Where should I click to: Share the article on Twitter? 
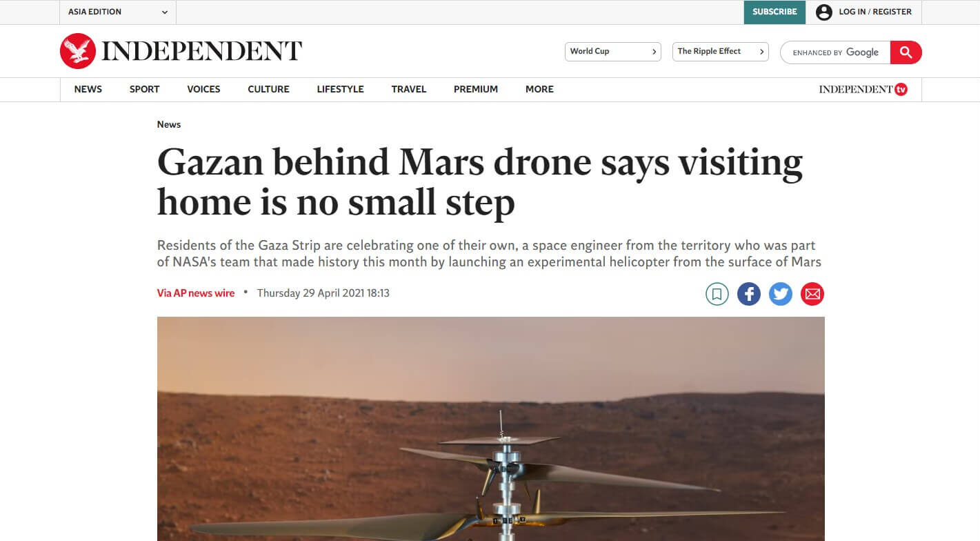pos(781,294)
